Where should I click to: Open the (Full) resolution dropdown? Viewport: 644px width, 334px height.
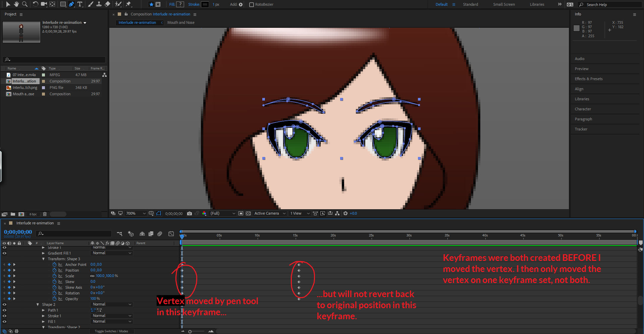click(x=223, y=213)
